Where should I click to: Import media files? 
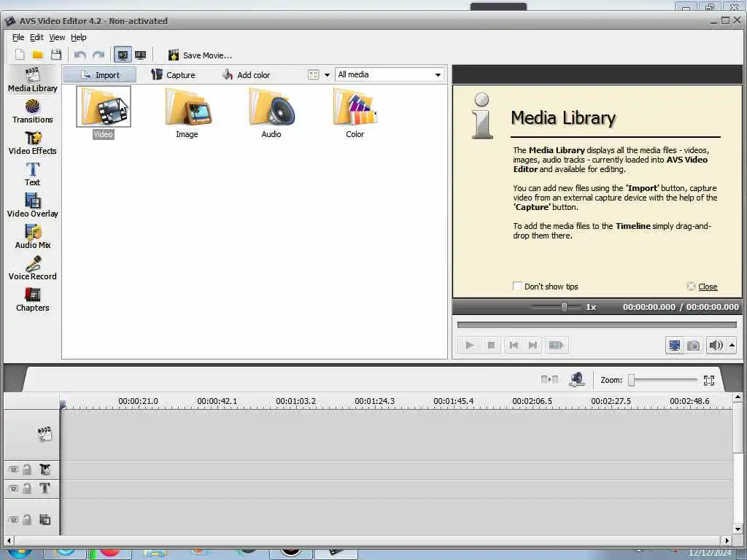(x=100, y=75)
